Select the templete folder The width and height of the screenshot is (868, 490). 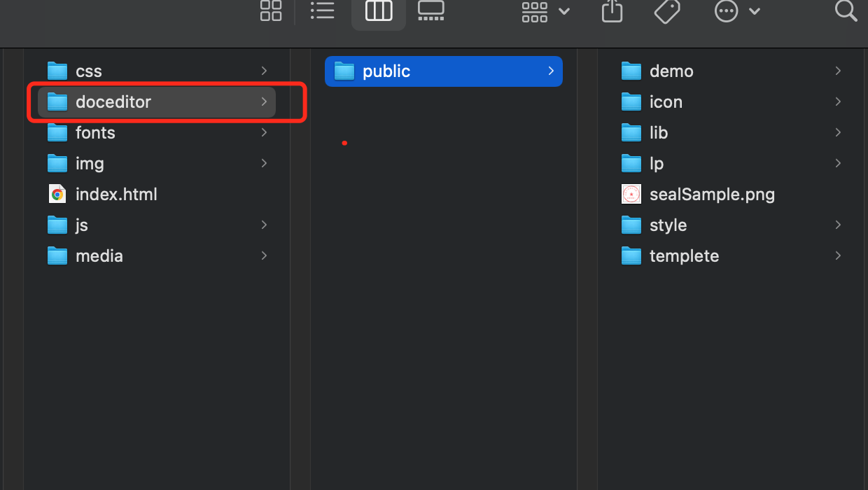coord(684,256)
